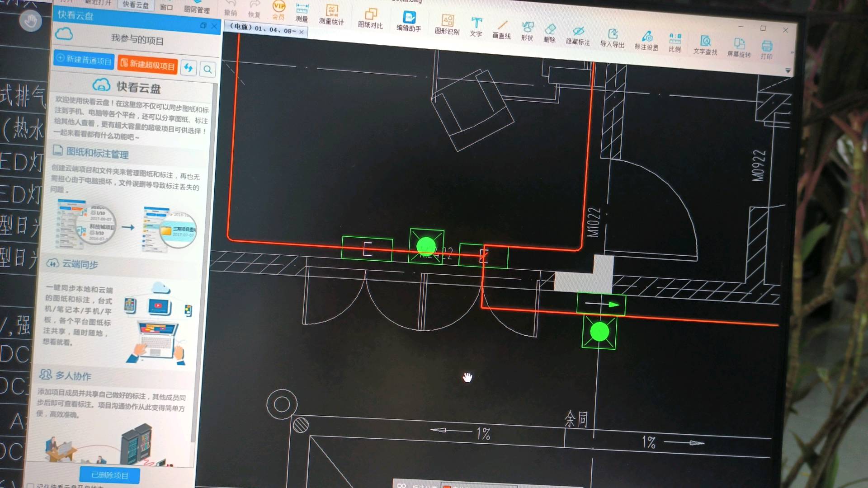Screen dimensions: 868x488
Task: Click cloud icon beside 我参与的项目
Action: point(64,34)
